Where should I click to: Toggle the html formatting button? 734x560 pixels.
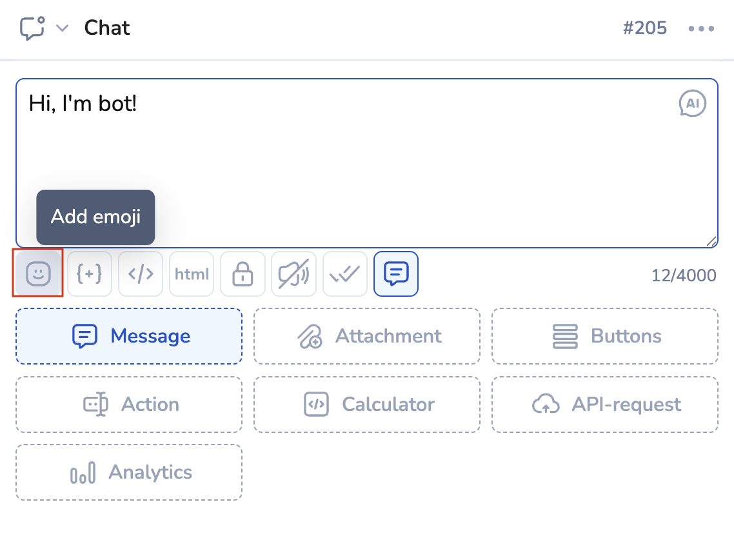click(x=192, y=274)
